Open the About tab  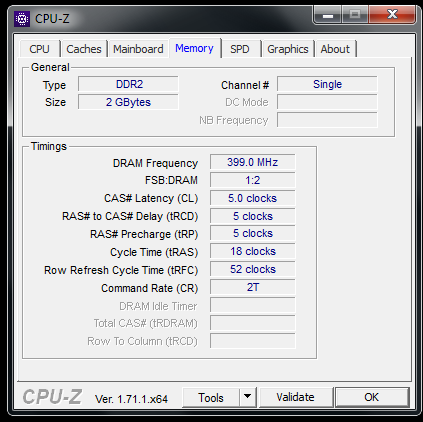[x=335, y=49]
